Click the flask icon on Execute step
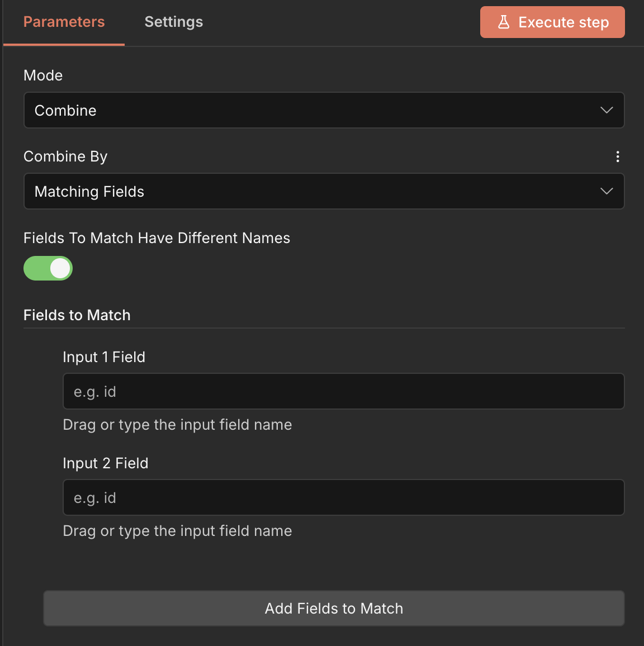Image resolution: width=644 pixels, height=646 pixels. click(504, 22)
